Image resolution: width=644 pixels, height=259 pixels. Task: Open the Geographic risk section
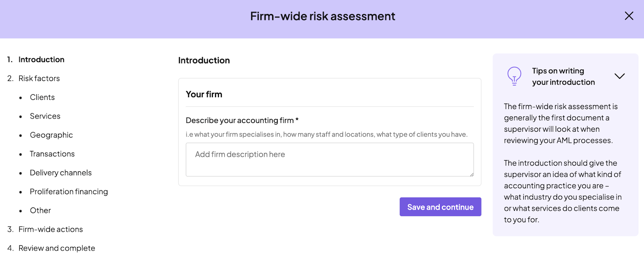51,135
